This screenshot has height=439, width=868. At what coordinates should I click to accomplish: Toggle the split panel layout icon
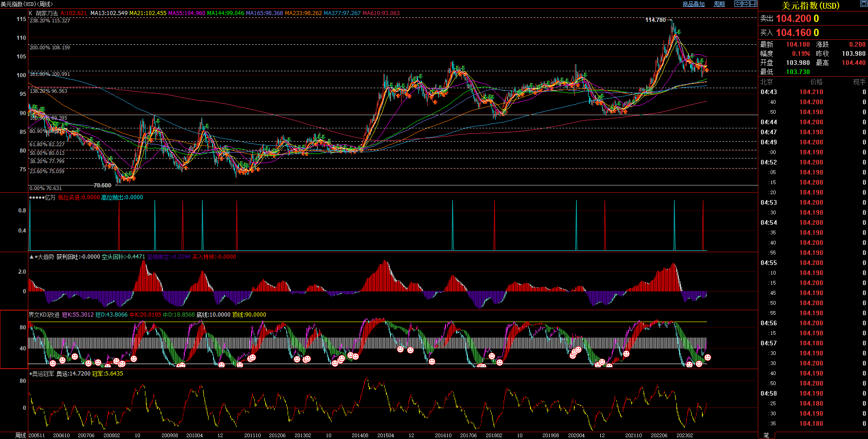coord(753,4)
